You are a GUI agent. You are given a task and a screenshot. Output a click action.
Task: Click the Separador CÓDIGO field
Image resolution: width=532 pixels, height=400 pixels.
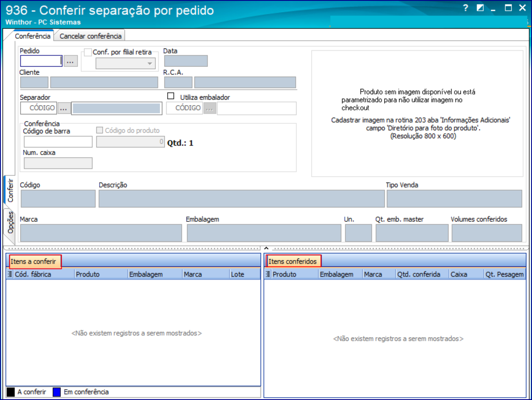click(x=38, y=108)
